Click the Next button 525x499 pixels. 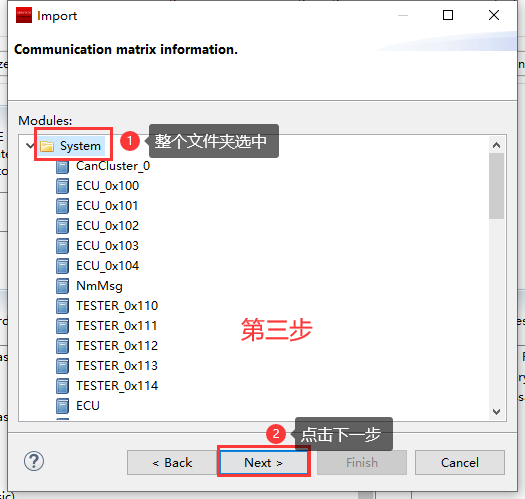264,463
